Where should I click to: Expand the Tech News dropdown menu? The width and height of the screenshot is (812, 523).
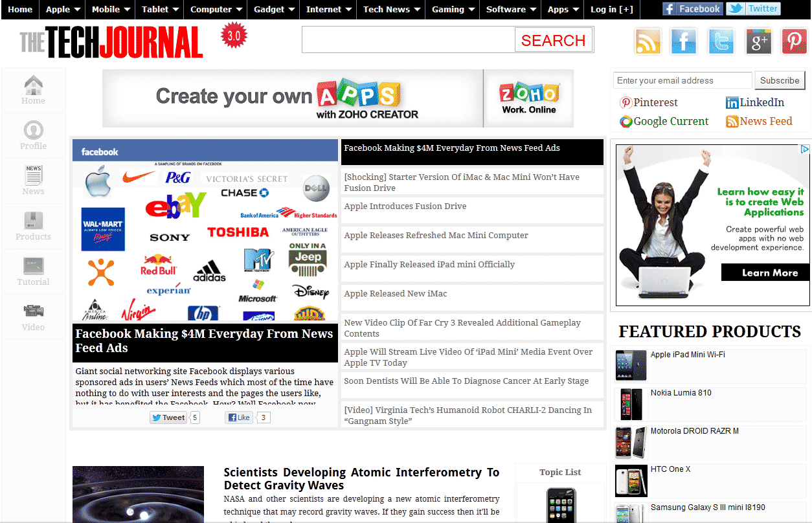click(391, 9)
